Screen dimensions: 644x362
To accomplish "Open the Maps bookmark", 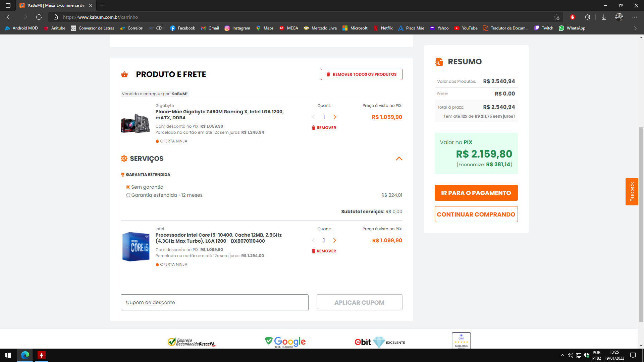I will (265, 28).
